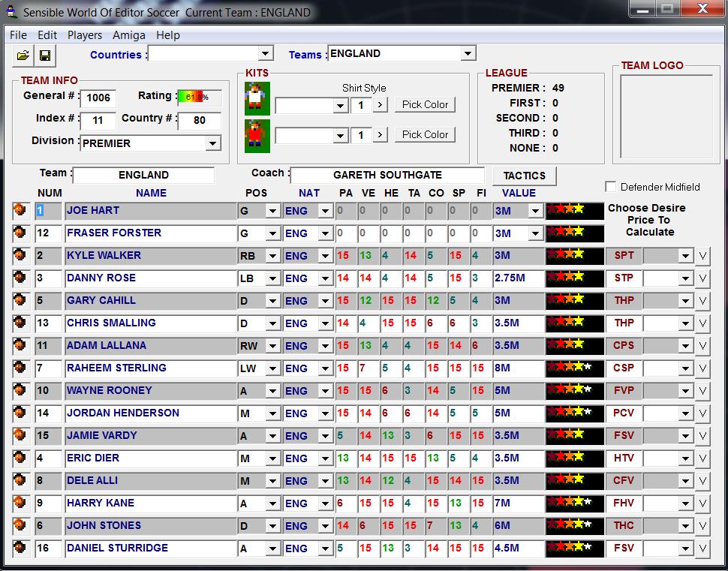Image resolution: width=728 pixels, height=571 pixels.
Task: Open the Division dropdown set to PREMIER
Action: point(213,143)
